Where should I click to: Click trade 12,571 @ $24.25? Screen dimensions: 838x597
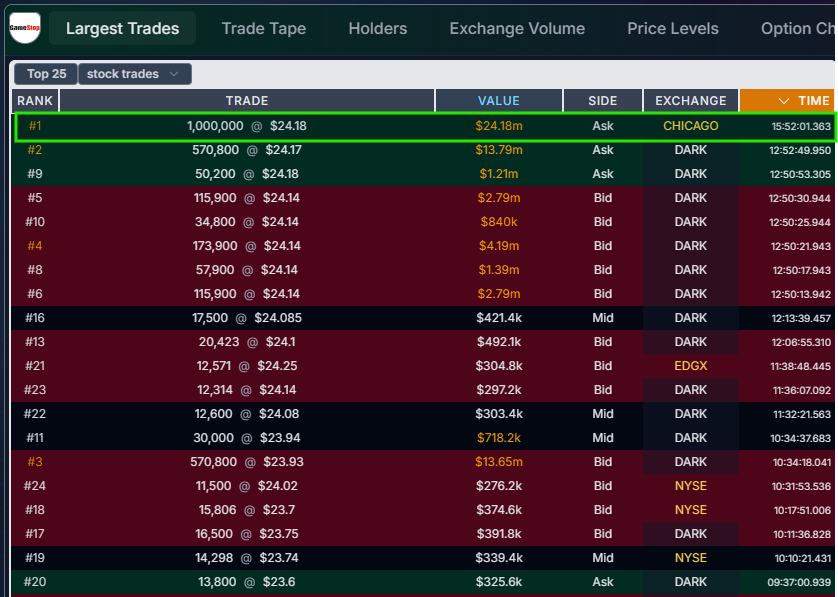click(x=246, y=366)
